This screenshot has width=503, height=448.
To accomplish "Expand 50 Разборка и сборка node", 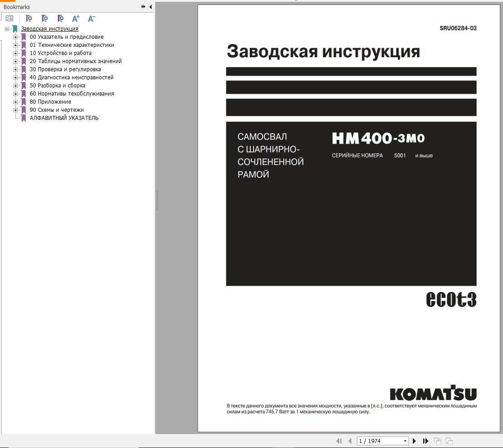I will click(15, 86).
